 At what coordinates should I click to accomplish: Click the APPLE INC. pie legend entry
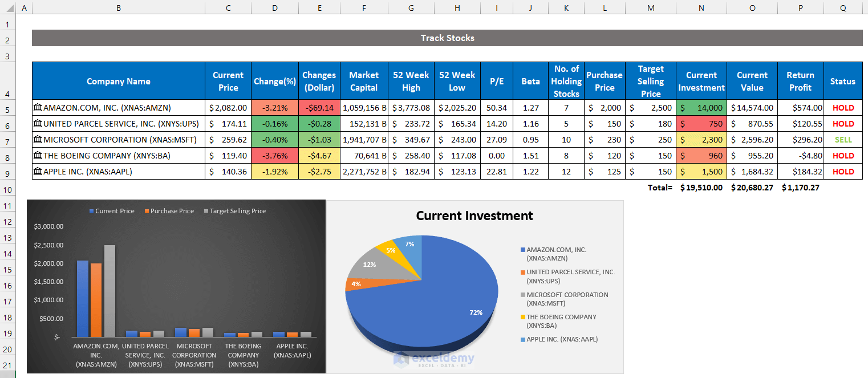pos(559,339)
